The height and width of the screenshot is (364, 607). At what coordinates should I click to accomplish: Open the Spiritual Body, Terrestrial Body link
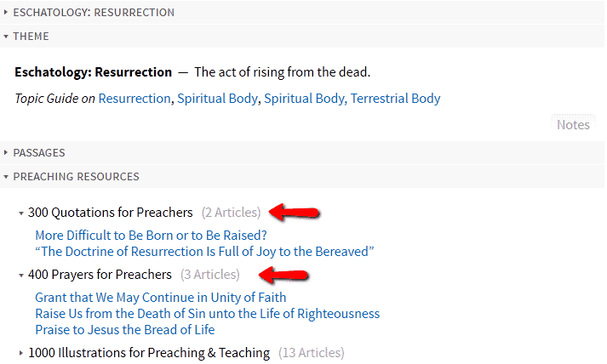tap(352, 99)
